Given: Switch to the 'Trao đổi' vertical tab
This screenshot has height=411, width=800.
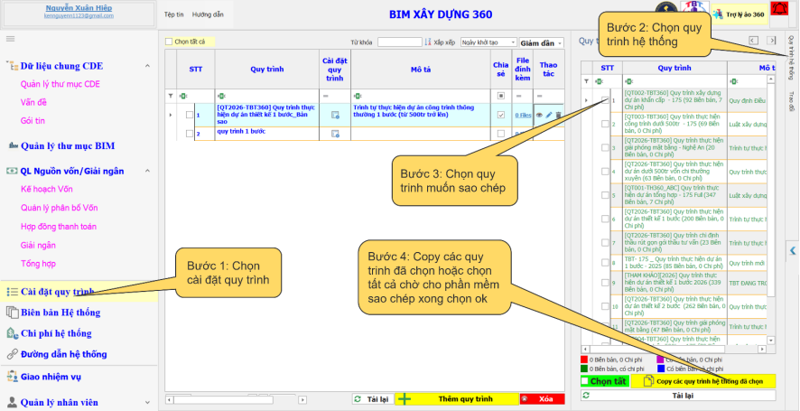Looking at the screenshot, I should click(791, 101).
